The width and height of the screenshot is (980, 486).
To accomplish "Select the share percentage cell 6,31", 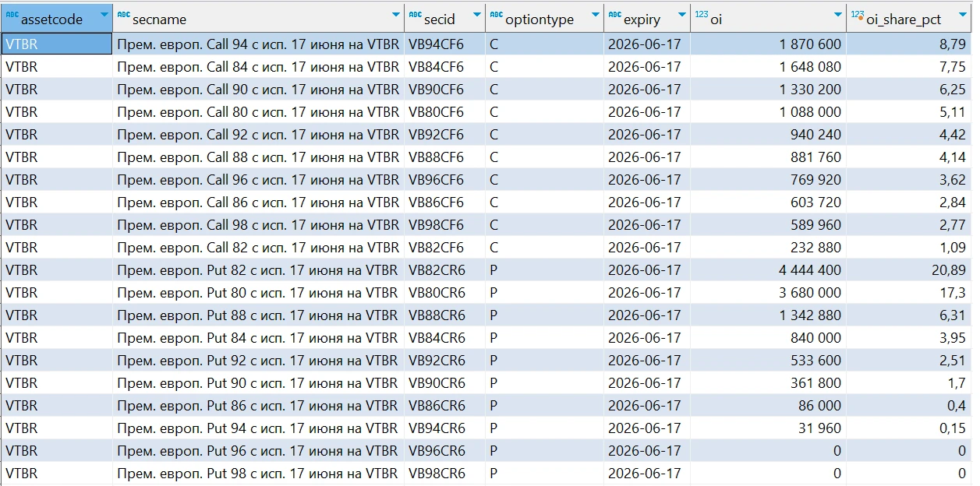I will [908, 315].
